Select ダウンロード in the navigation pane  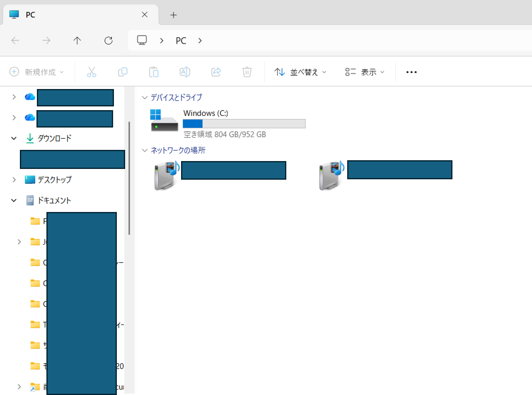[x=55, y=138]
